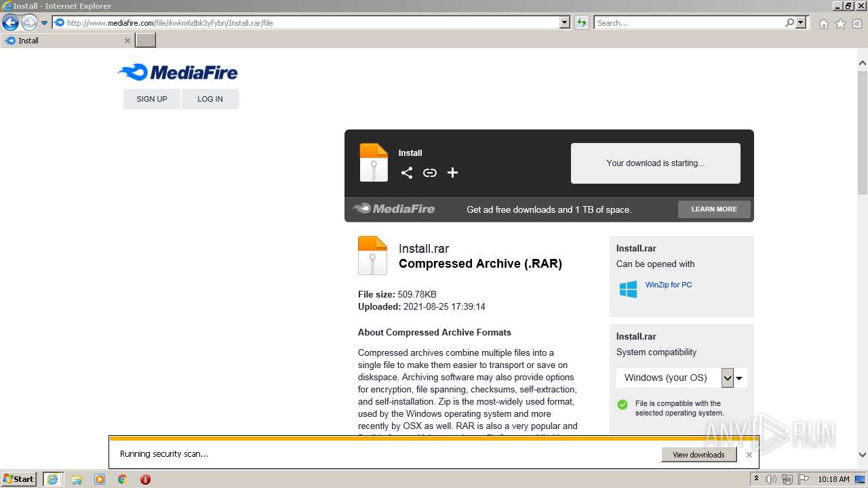Click the SIGN UP button

152,99
